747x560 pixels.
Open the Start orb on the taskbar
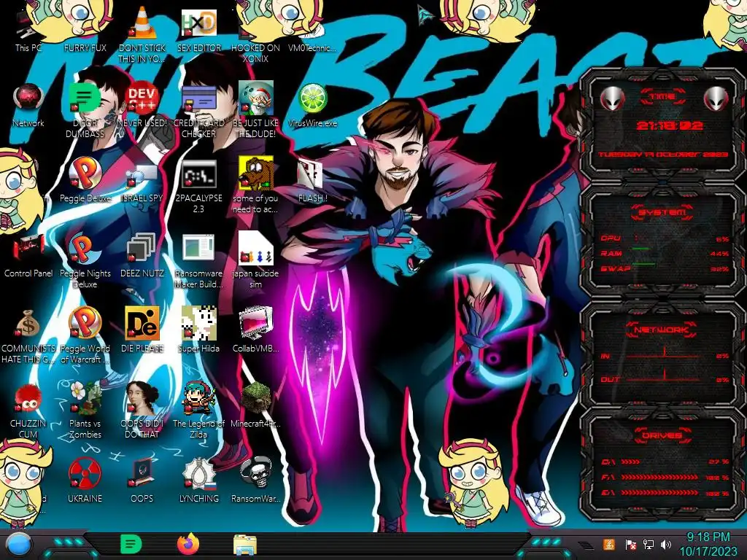click(18, 545)
